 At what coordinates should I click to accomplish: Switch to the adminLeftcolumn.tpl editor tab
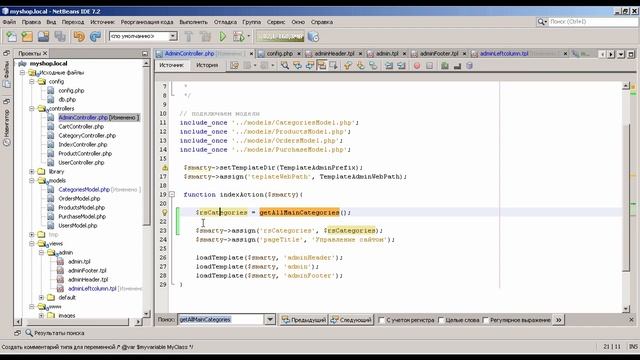point(504,53)
